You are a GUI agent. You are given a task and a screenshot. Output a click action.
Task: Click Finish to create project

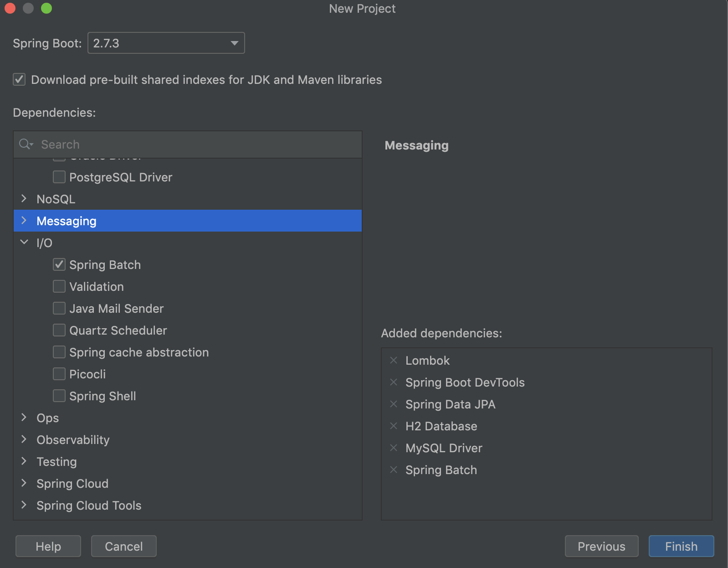[681, 546]
